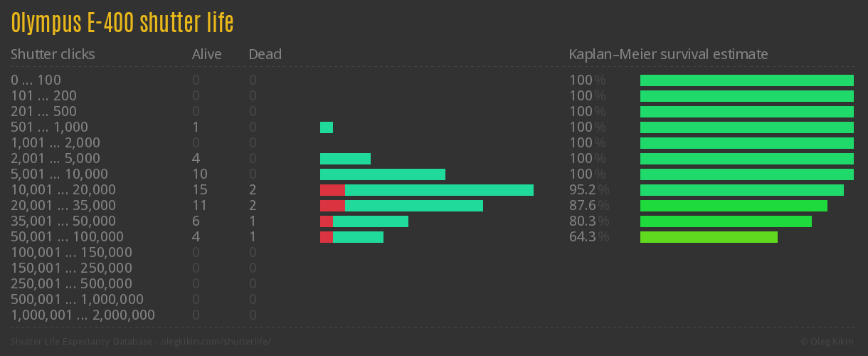Image resolution: width=868 pixels, height=356 pixels.
Task: Click the red dead segment in the 10,001–20,000 row
Action: click(332, 190)
